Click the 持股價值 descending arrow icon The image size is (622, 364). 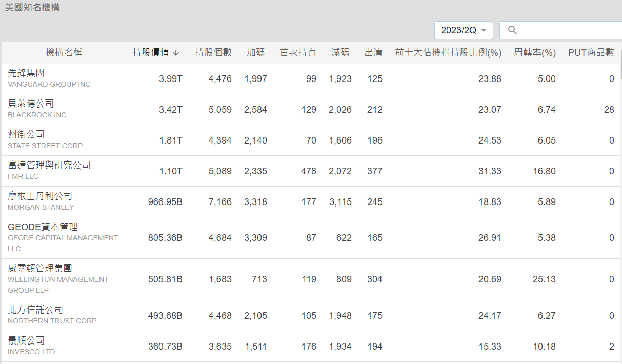click(176, 53)
